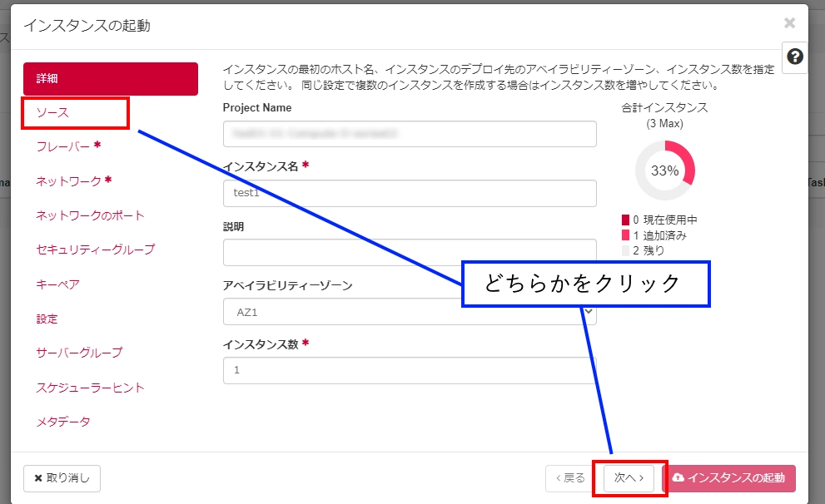Click the インスタンス名 input field
The image size is (825, 504).
(410, 193)
